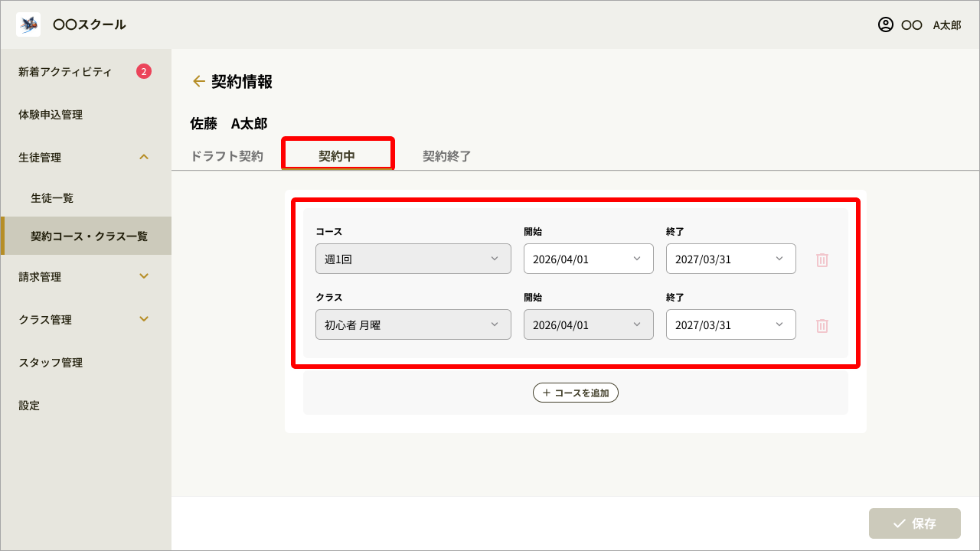Delete the コース row with the trash icon
980x551 pixels.
coord(822,259)
